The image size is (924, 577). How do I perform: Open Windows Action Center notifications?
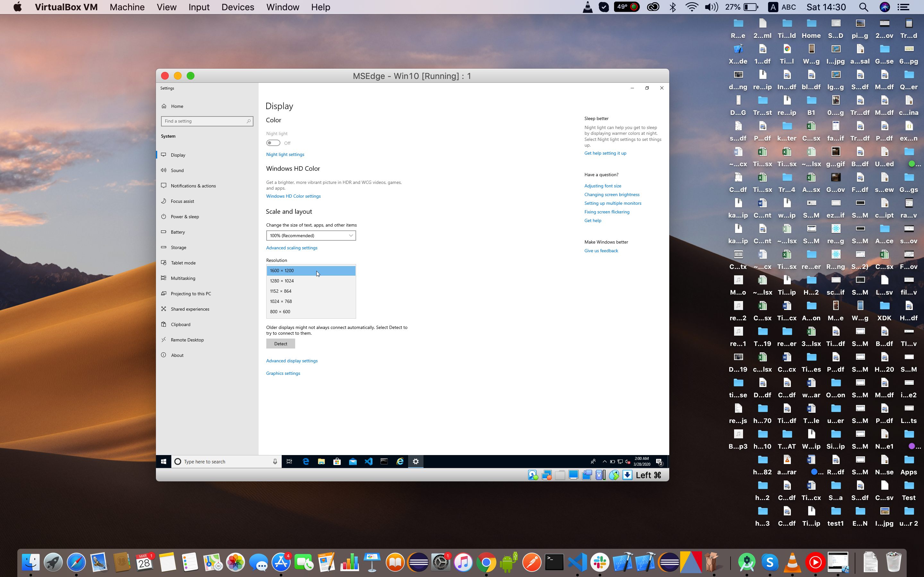click(659, 462)
